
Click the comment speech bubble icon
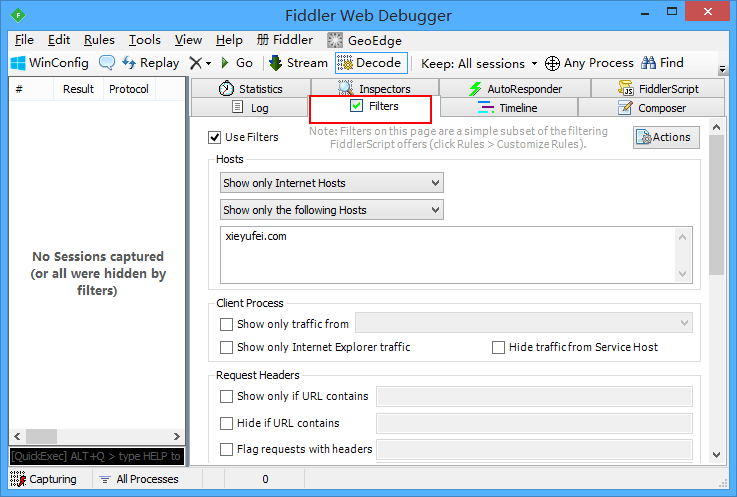click(x=107, y=63)
